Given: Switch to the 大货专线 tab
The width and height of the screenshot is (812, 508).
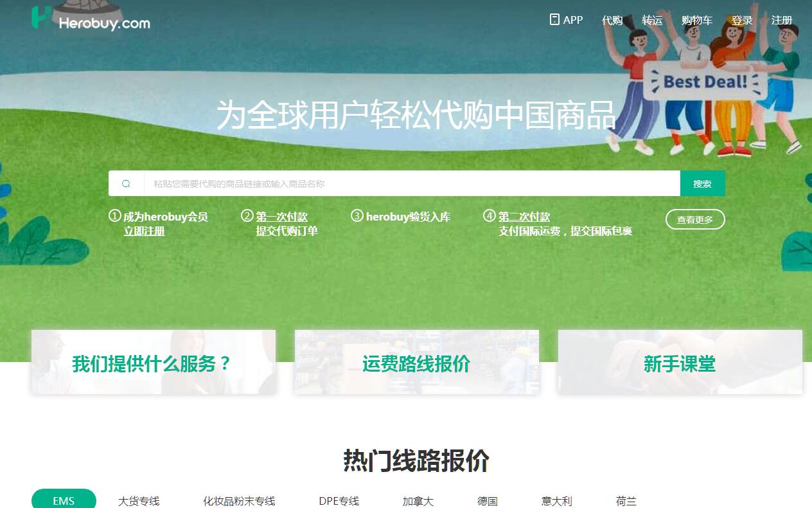Looking at the screenshot, I should (139, 501).
